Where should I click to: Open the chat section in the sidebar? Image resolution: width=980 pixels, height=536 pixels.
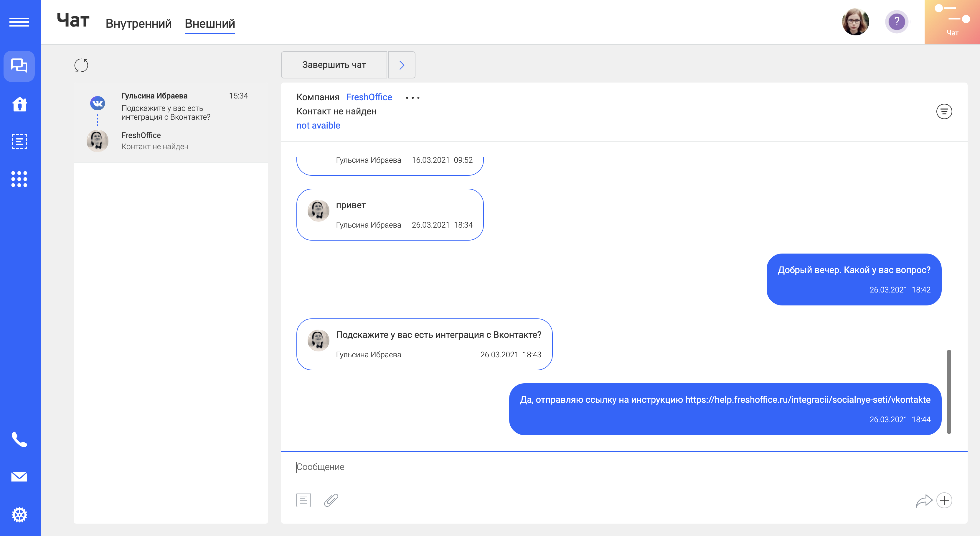(x=19, y=66)
